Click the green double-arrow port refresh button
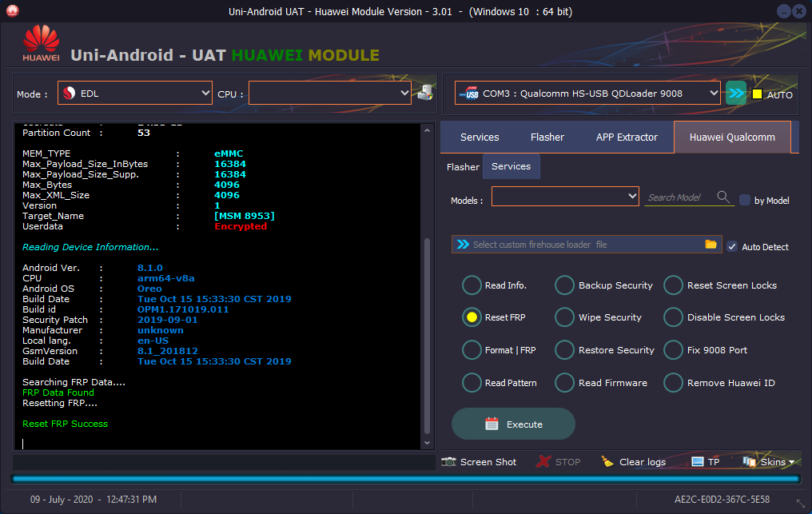Screen dimensions: 812x514 pos(735,94)
